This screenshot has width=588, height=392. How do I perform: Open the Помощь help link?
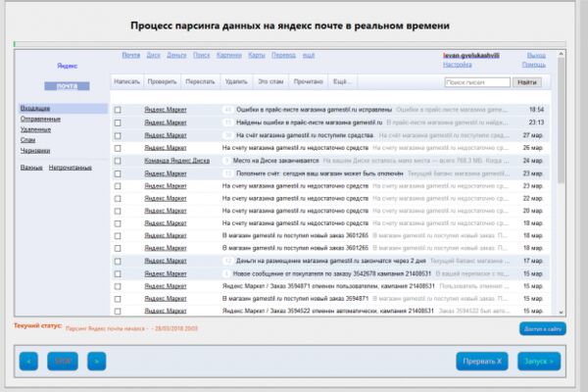534,65
